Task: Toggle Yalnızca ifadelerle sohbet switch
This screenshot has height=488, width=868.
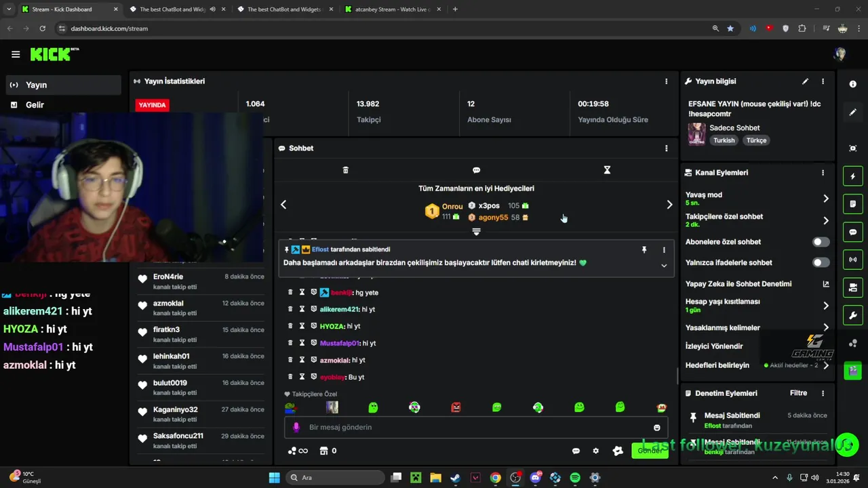Action: (x=821, y=262)
